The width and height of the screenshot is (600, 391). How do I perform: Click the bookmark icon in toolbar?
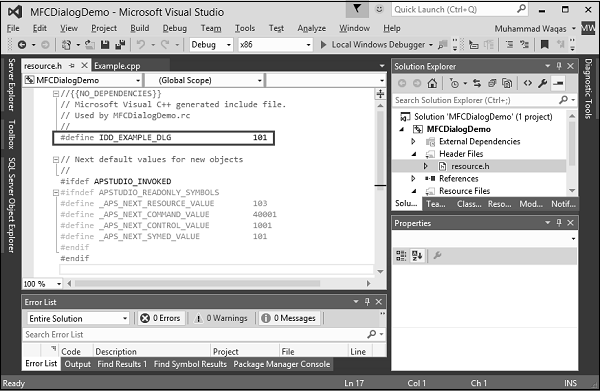[x=544, y=45]
